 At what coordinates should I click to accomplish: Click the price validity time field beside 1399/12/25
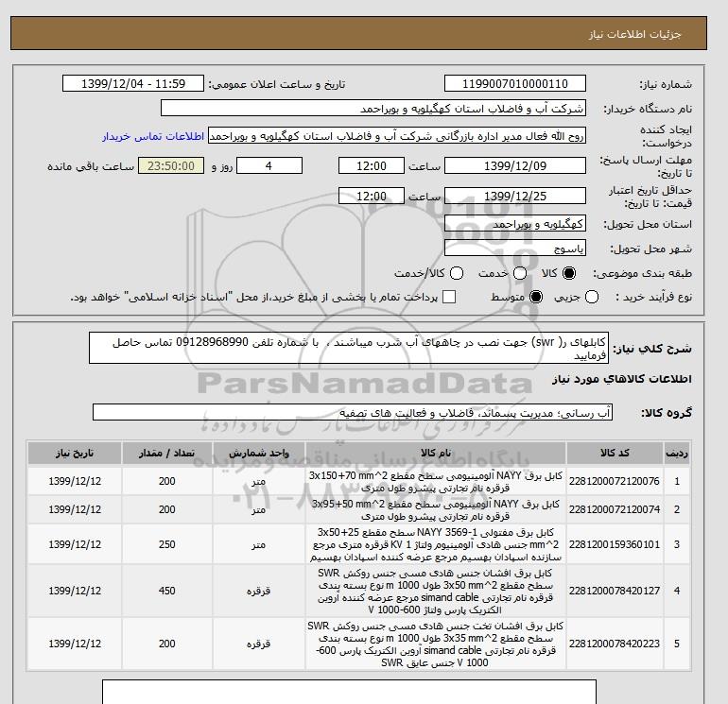(372, 196)
